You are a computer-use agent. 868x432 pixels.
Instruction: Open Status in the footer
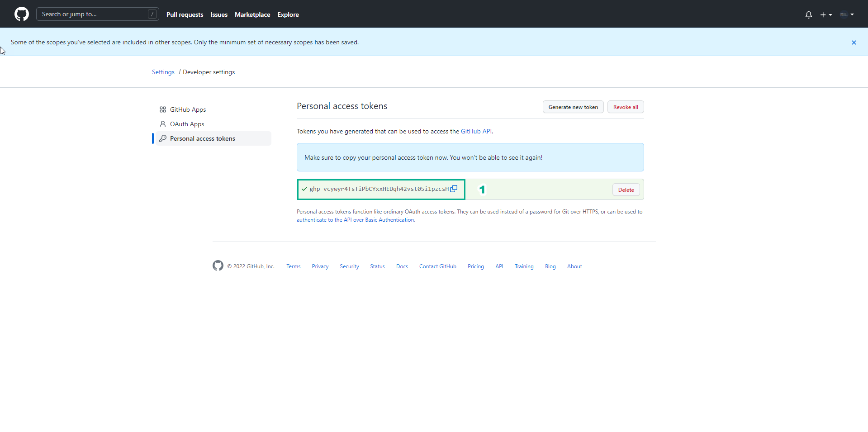click(377, 266)
